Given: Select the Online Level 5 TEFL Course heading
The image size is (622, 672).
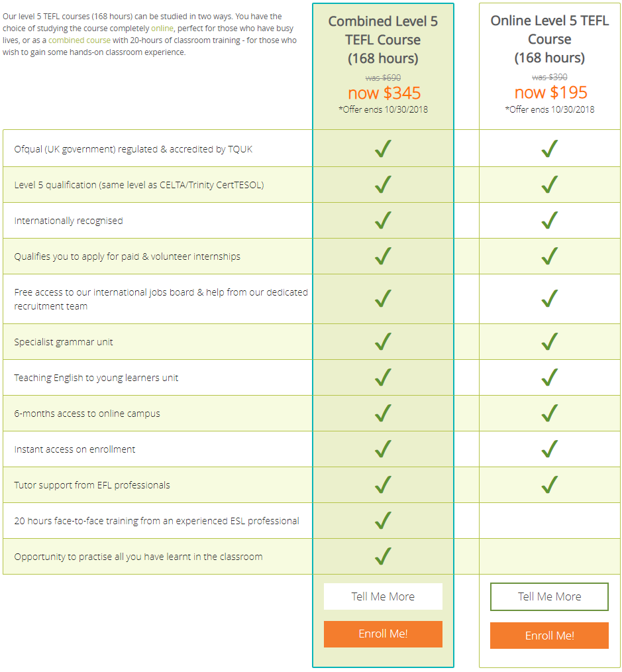Looking at the screenshot, I should pyautogui.click(x=550, y=39).
